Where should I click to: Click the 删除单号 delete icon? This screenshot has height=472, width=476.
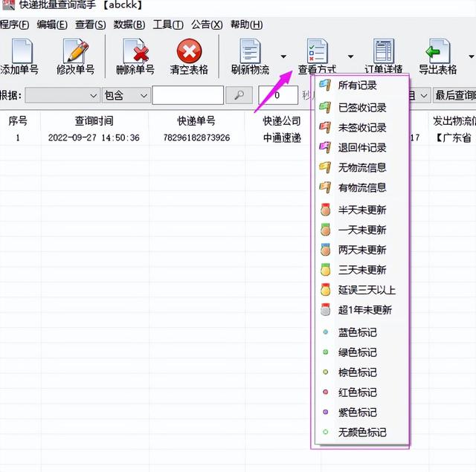[x=135, y=52]
